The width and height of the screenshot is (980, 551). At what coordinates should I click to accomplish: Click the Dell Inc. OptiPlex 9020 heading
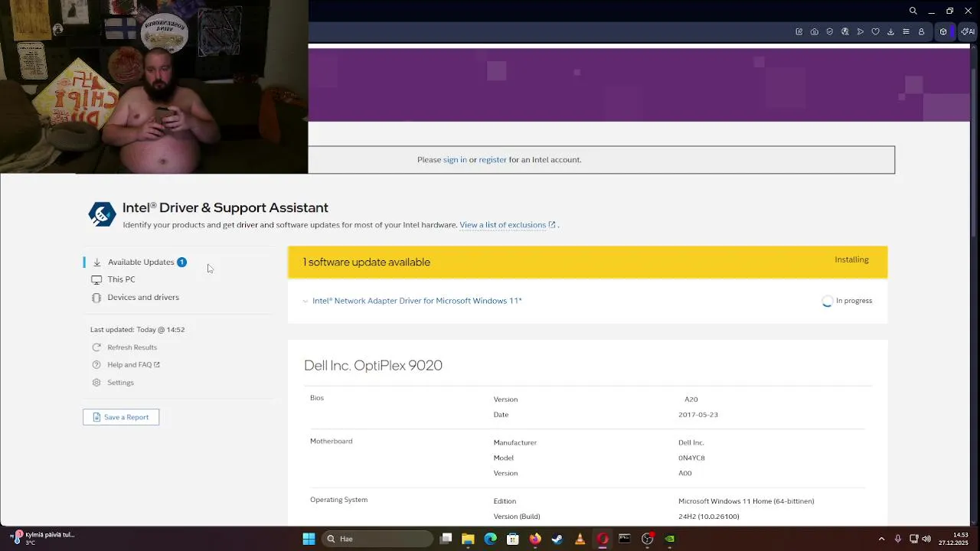373,366
